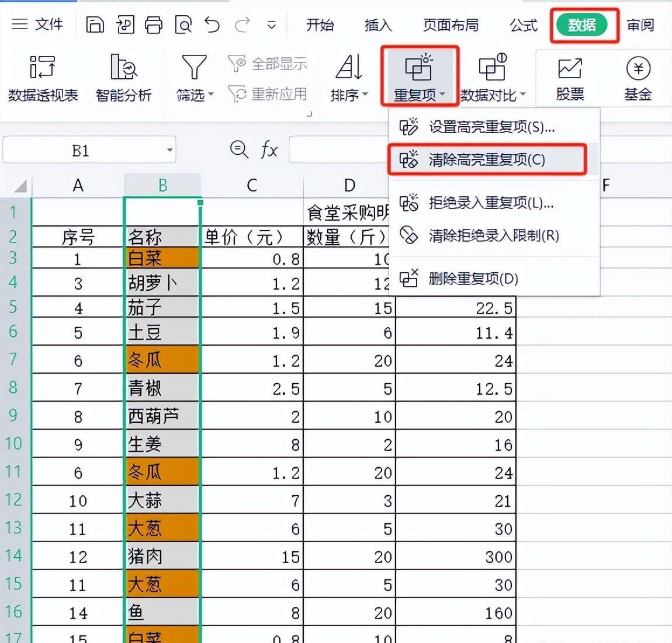672x643 pixels.
Task: Select column A header
Action: coord(78,186)
